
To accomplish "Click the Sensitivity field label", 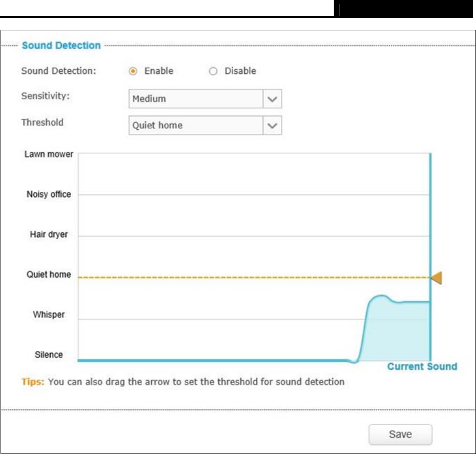I will click(x=45, y=96).
